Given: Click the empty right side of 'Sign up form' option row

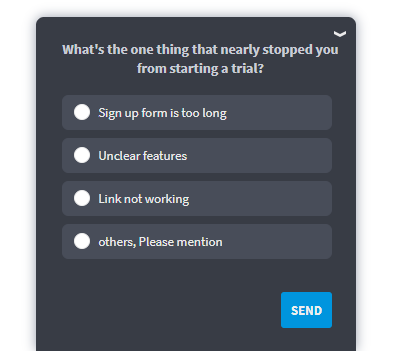Looking at the screenshot, I should 280,112.
